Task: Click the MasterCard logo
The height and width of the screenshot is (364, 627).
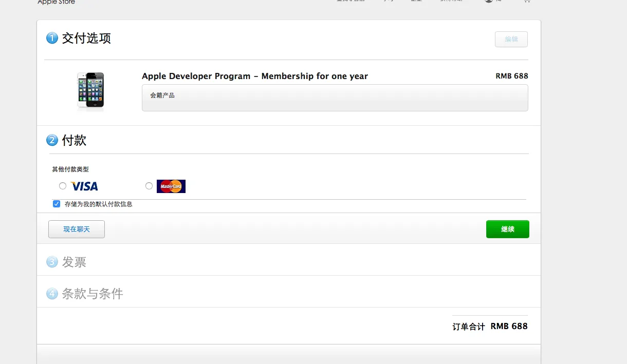Action: click(171, 186)
